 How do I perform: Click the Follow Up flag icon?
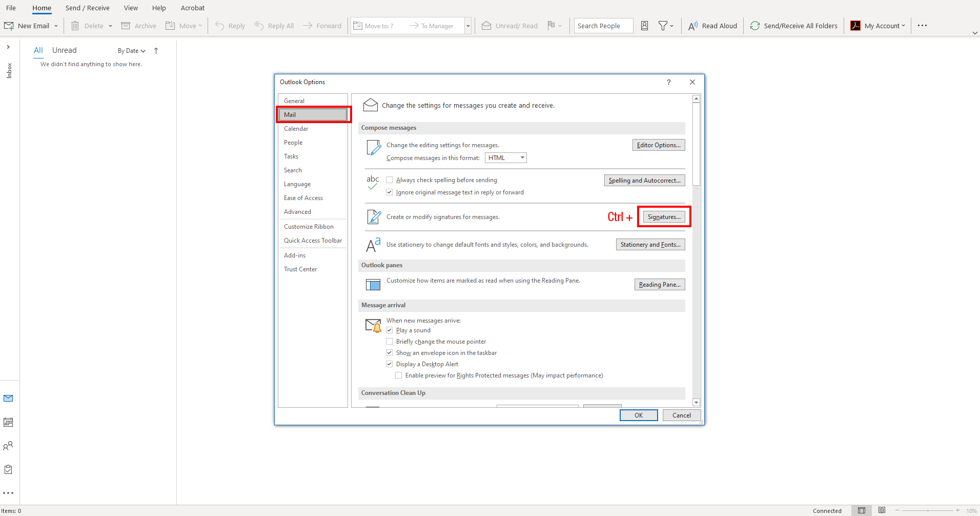[x=551, y=26]
